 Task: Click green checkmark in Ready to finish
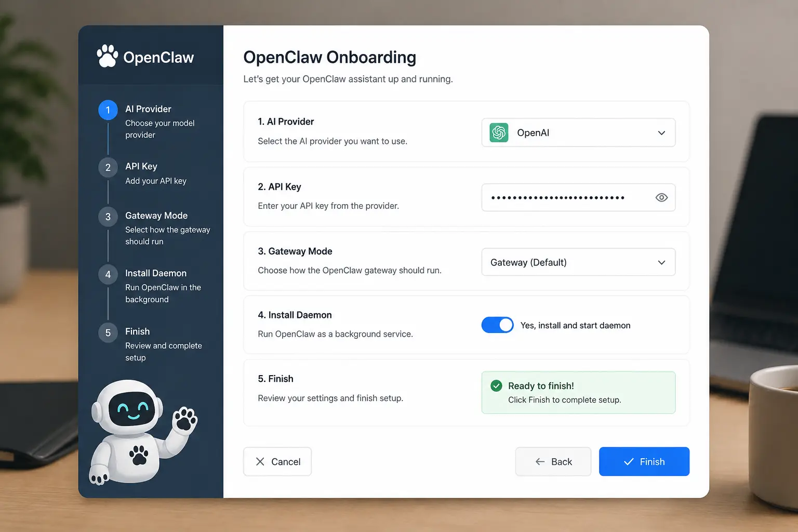pyautogui.click(x=496, y=385)
